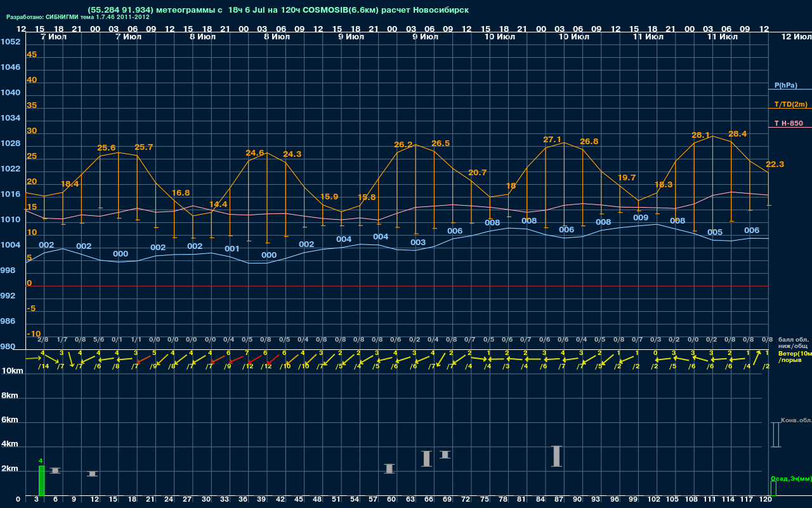Click the 1010 pressure axis label
Screen dimensions: 812x508
[x=10, y=220]
